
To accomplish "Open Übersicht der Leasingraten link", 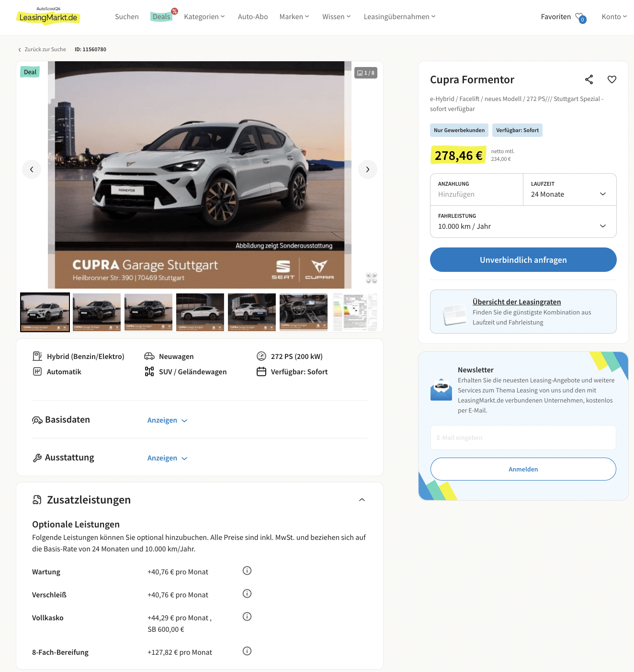I will click(x=517, y=302).
